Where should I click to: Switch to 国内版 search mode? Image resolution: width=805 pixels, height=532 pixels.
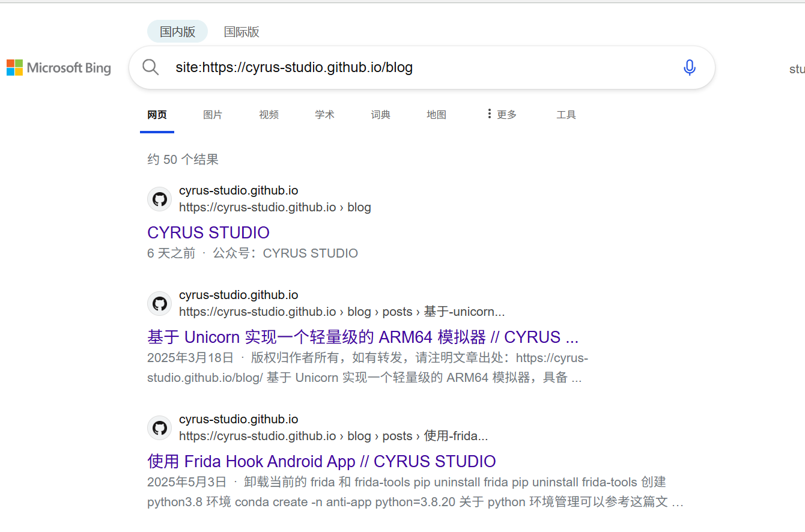178,31
